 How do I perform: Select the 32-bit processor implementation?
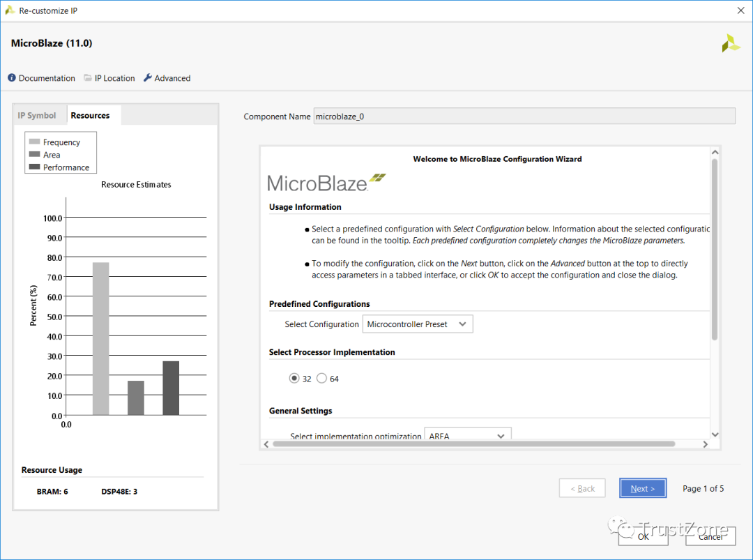[x=294, y=379]
